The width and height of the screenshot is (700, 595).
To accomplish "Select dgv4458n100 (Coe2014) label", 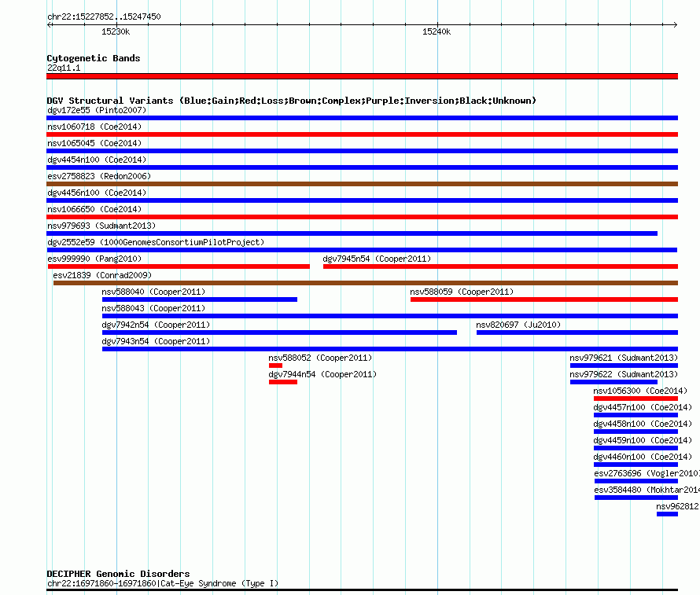I will coord(643,424).
